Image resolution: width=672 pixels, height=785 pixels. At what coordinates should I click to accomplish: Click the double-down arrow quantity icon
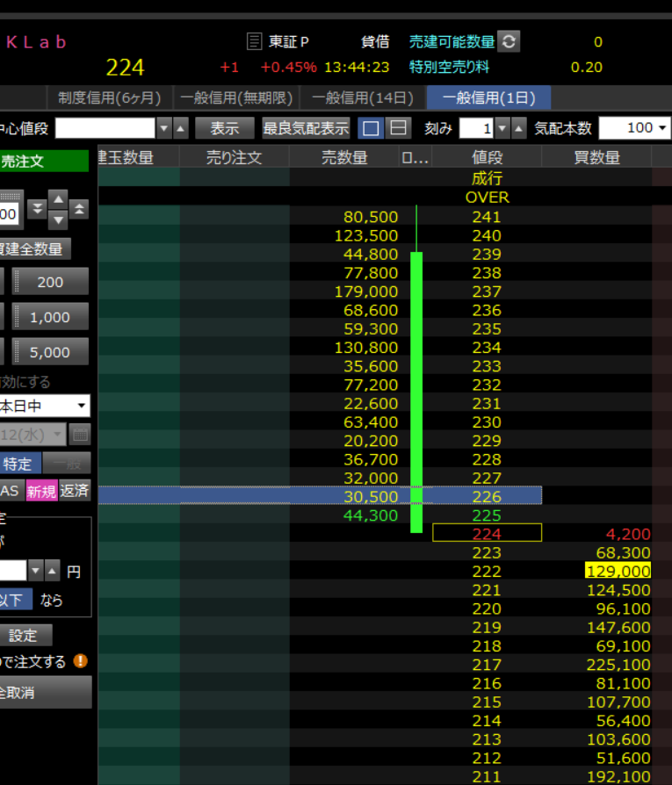(37, 209)
